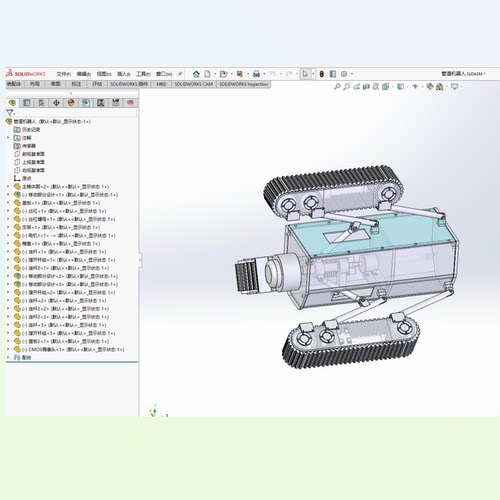Open dropdown arrow beside the Save icon
The image size is (500, 500).
pyautogui.click(x=248, y=74)
